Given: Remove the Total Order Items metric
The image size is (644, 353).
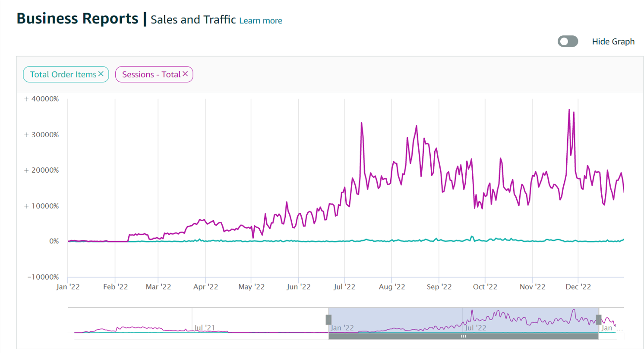Looking at the screenshot, I should [x=101, y=74].
